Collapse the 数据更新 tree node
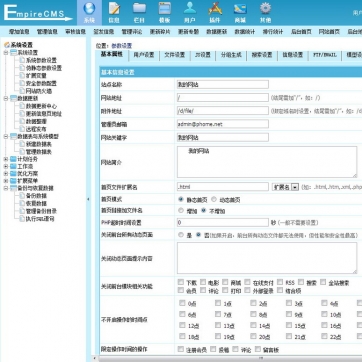The height and width of the screenshot is (362, 362). (x=6, y=98)
